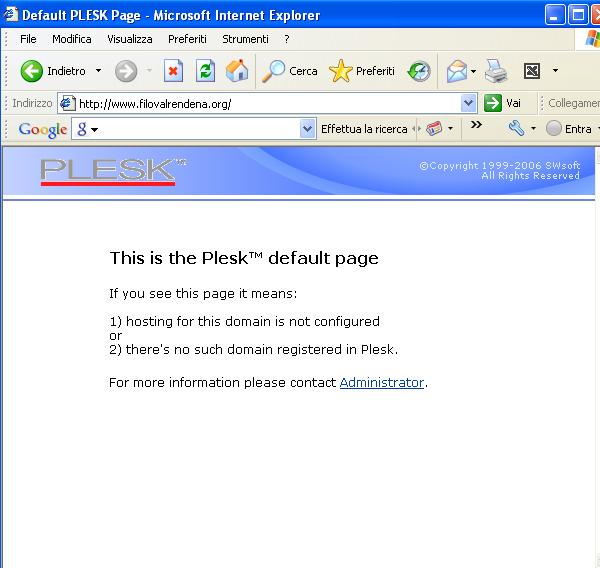Image resolution: width=600 pixels, height=568 pixels.
Task: Open Preferiti star in toolbar
Action: (x=340, y=71)
